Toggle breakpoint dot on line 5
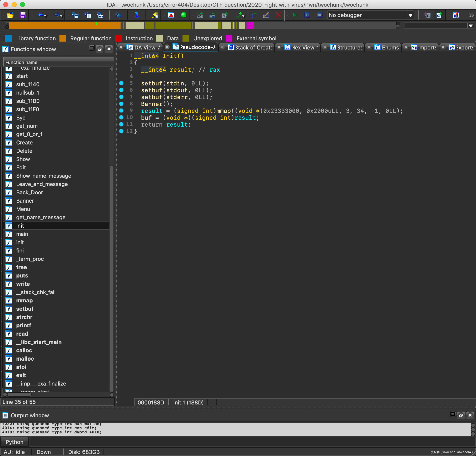 point(121,83)
